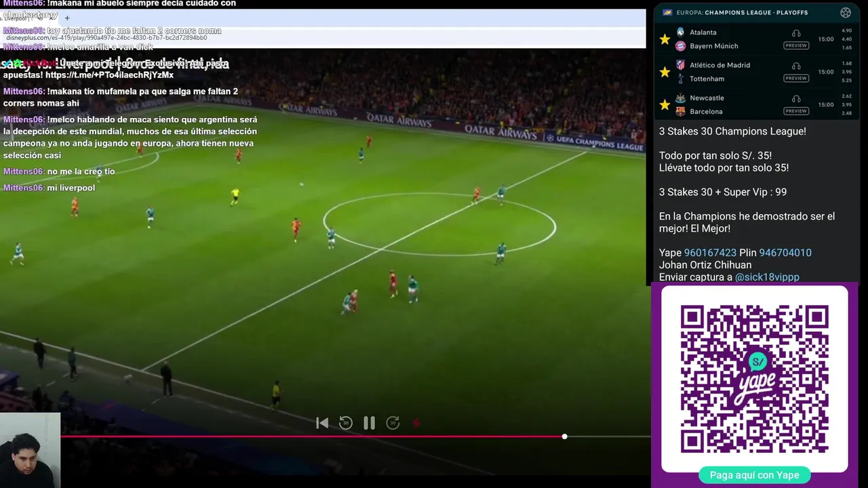Click the 'Johan Ortiz Chihuan' name
Viewport: 868px width, 488px height.
705,265
